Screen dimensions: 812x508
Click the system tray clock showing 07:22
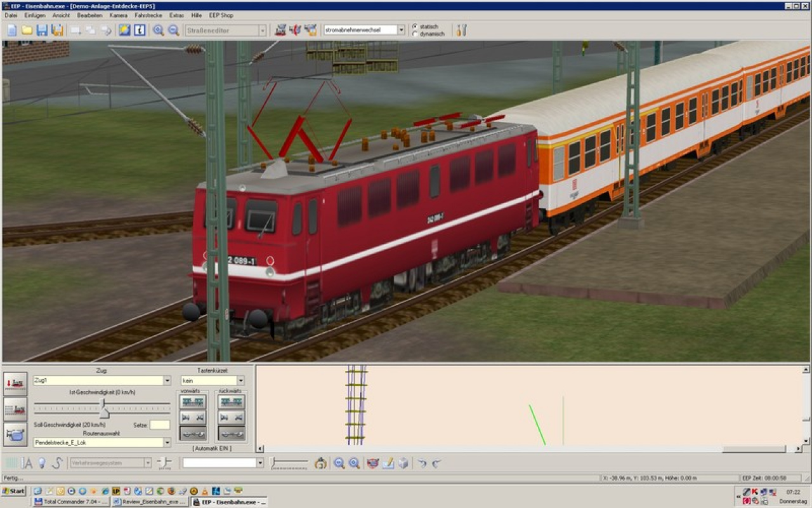pyautogui.click(x=793, y=492)
